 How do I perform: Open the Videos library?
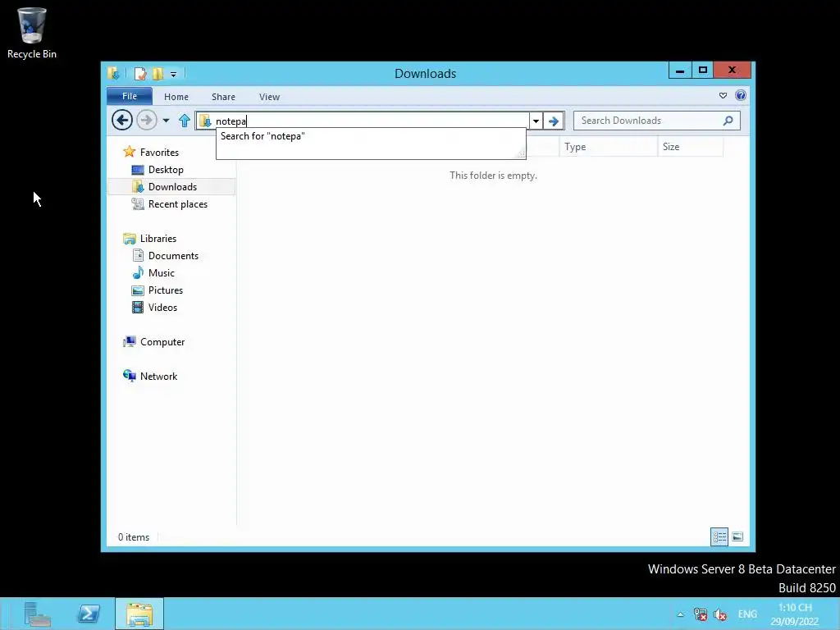(155, 307)
